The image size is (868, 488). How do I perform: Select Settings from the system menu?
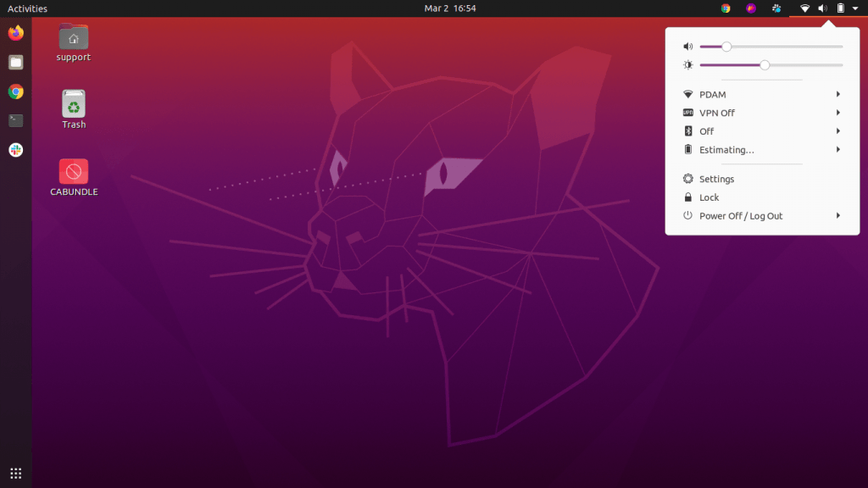coord(715,179)
